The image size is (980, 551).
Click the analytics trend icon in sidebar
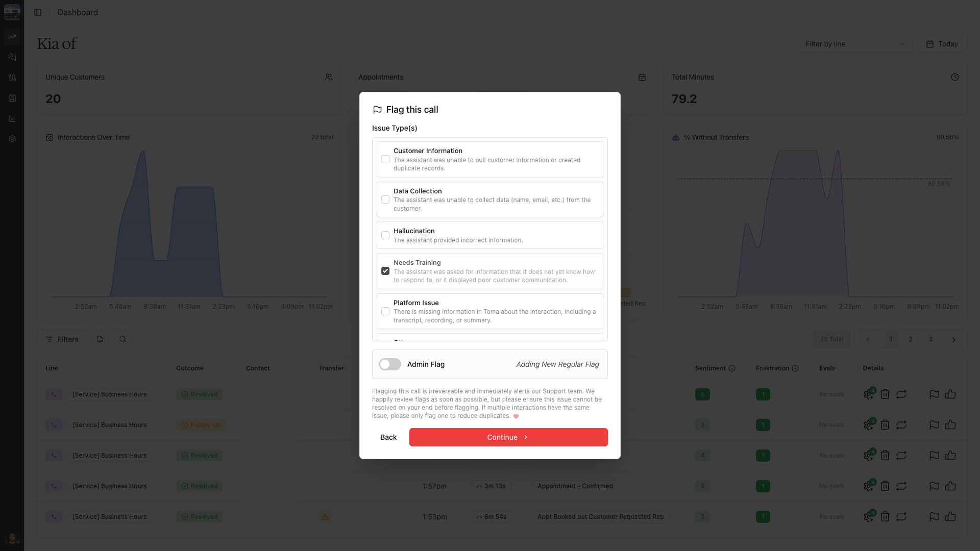pyautogui.click(x=12, y=37)
